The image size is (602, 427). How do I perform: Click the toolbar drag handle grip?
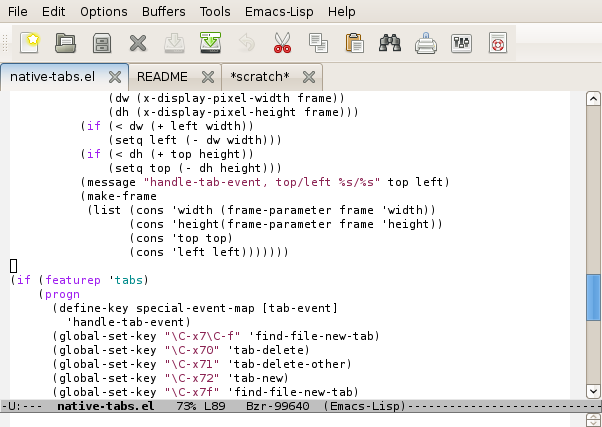pos(5,43)
